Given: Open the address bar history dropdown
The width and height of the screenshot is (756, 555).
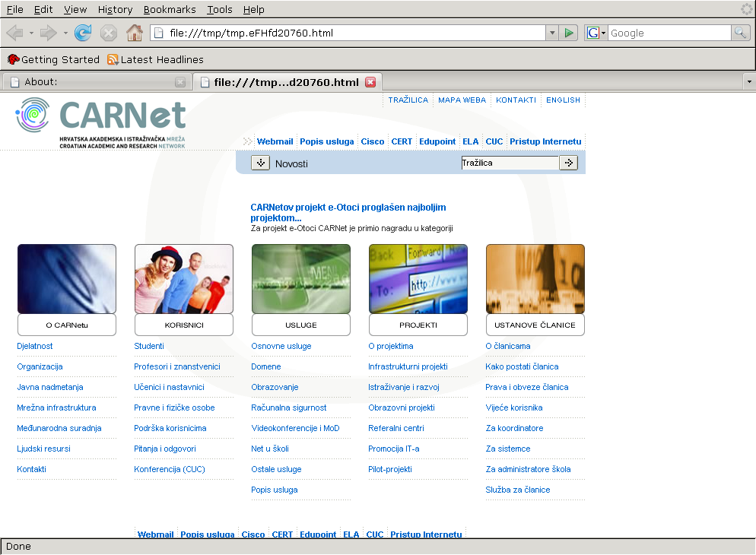Looking at the screenshot, I should tap(552, 33).
